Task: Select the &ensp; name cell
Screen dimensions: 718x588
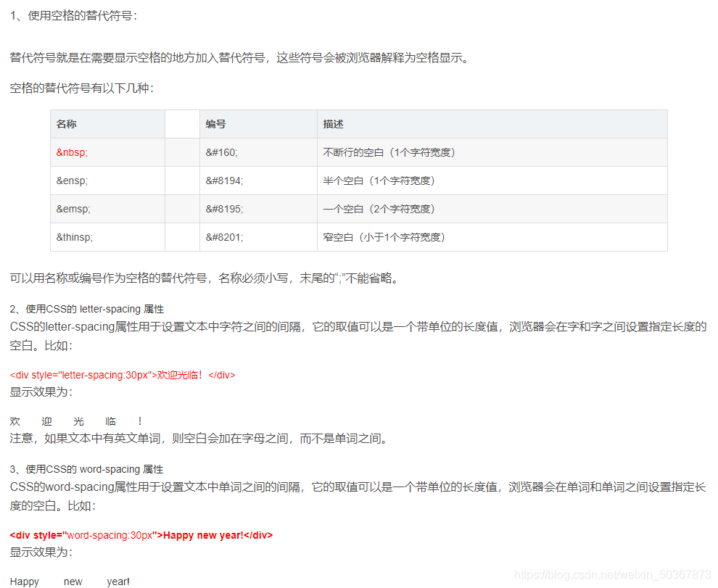Action: tap(73, 181)
